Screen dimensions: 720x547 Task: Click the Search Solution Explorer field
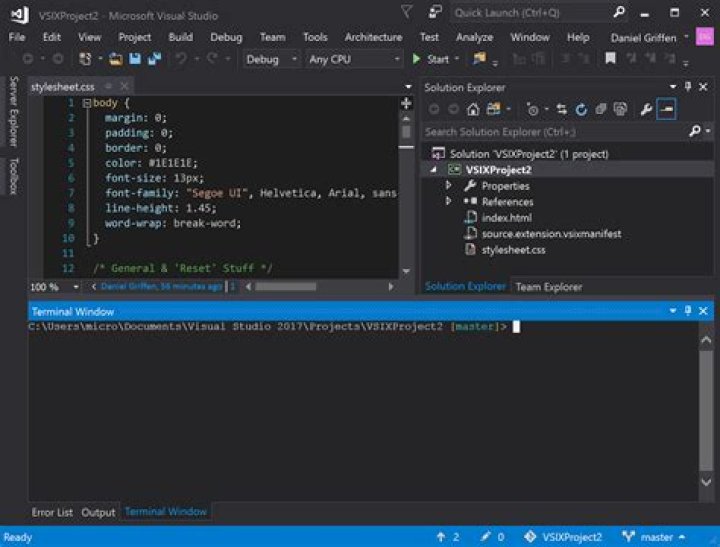556,132
